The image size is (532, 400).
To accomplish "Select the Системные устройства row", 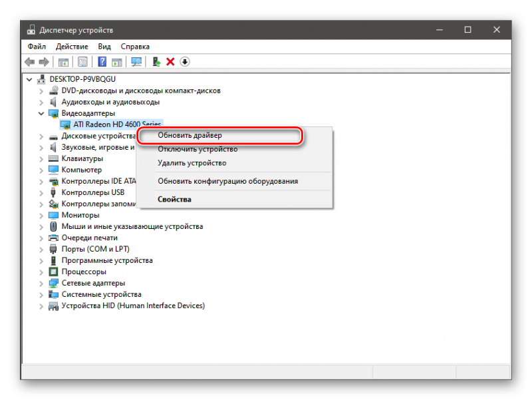I will (x=102, y=294).
